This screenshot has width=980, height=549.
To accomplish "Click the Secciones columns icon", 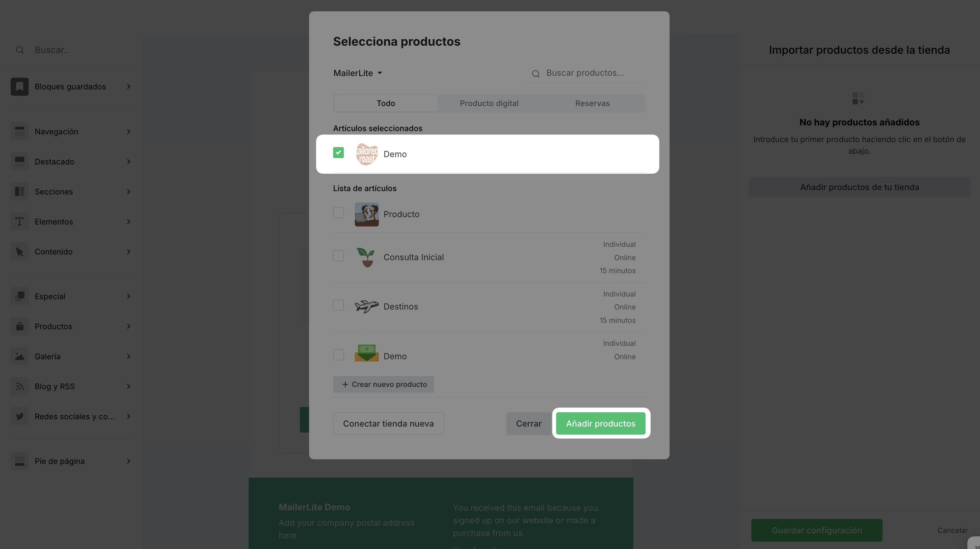I will click(20, 192).
